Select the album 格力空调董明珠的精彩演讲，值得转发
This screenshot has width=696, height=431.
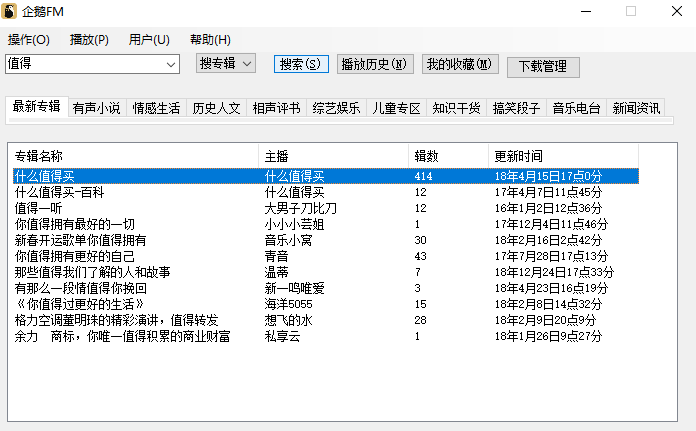point(116,320)
